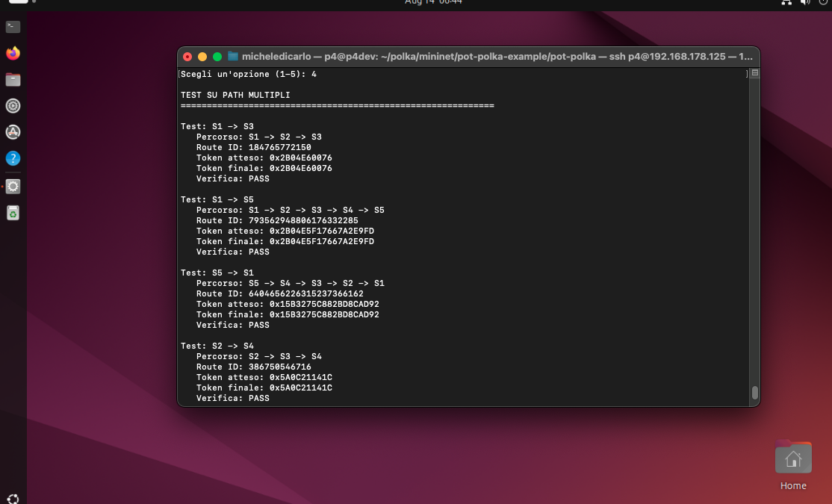
Task: Open the Software Updater dock icon
Action: [13, 105]
